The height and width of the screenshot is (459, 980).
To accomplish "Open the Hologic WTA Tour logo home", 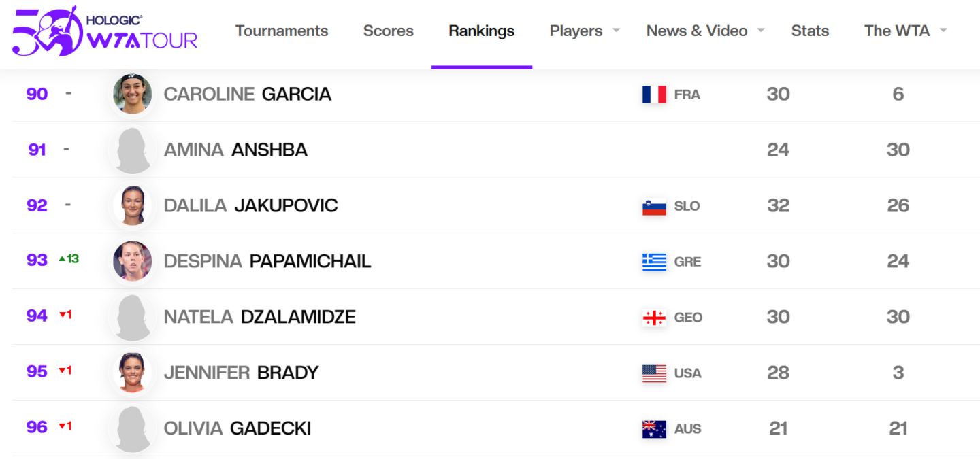I will coord(105,31).
